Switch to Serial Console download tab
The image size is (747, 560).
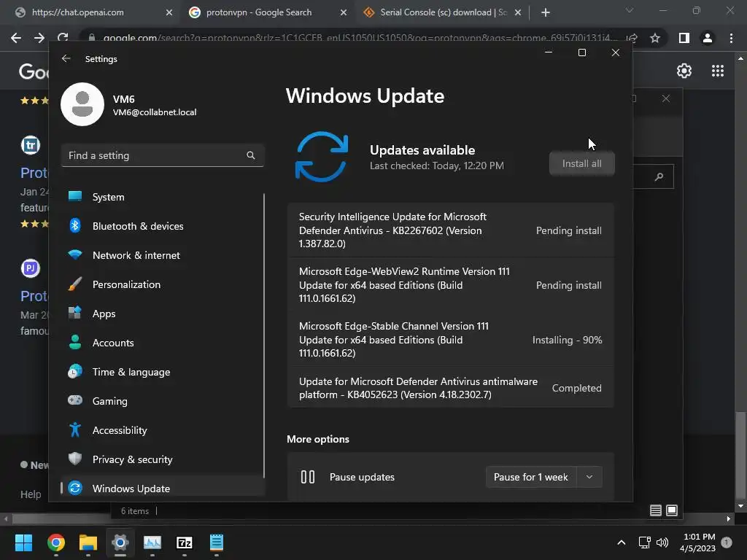[442, 12]
